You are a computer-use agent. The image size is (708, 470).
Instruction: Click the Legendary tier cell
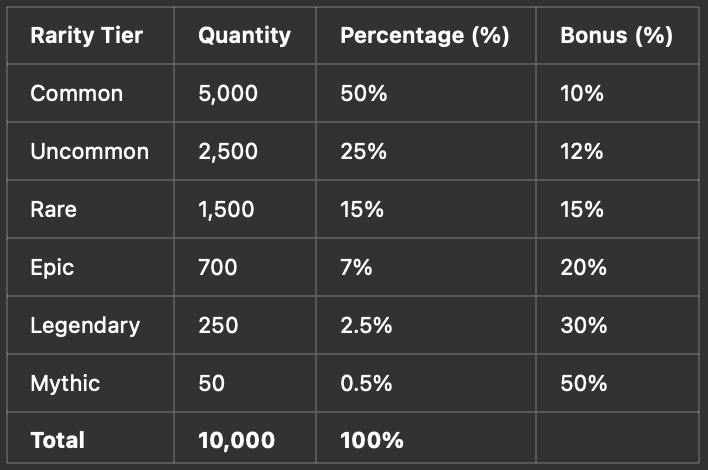click(x=85, y=325)
